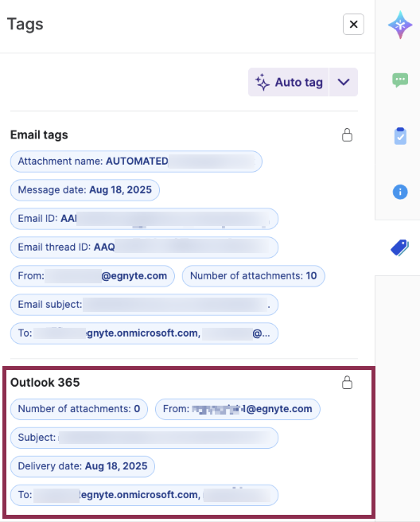Select the Tags icon in sidebar
The height and width of the screenshot is (522, 420).
pos(399,247)
